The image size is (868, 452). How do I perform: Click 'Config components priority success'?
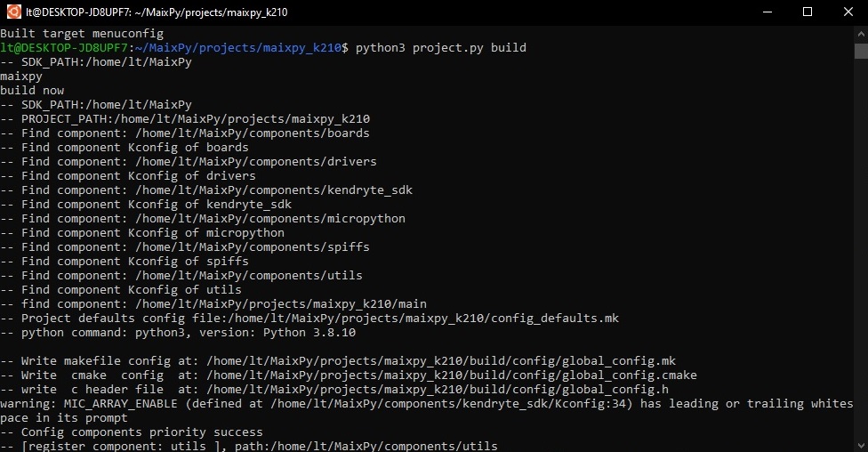[x=141, y=432]
